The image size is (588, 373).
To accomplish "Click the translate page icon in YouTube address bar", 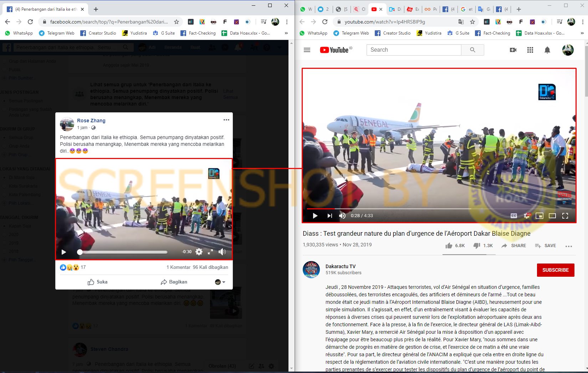I will click(x=461, y=22).
